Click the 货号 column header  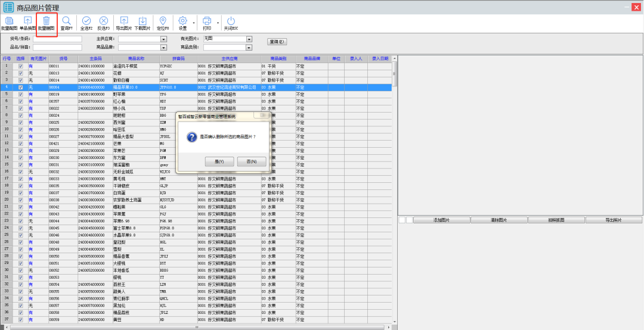pos(63,59)
